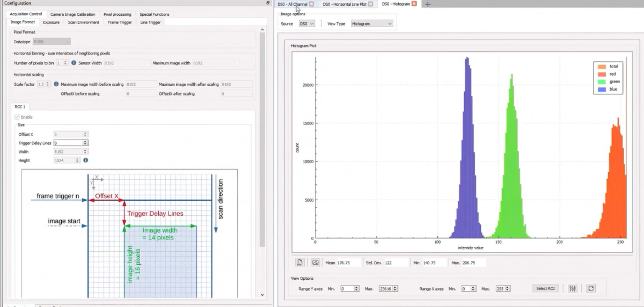Click the scroll up arrow in Configuration panel

point(262,30)
